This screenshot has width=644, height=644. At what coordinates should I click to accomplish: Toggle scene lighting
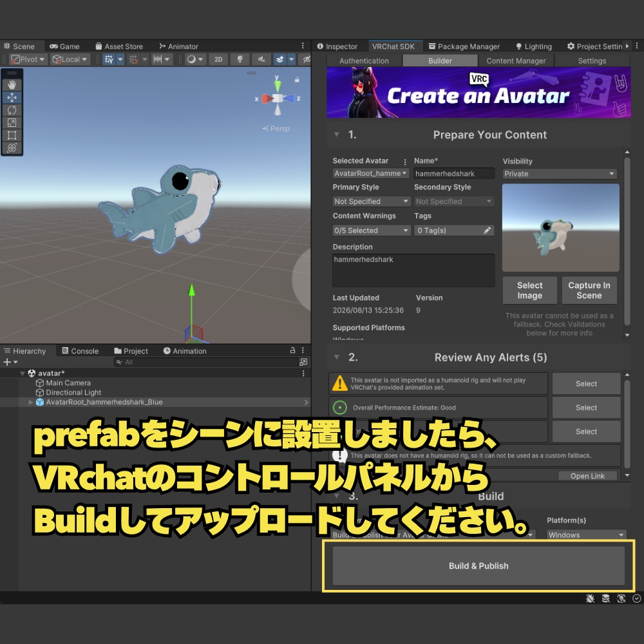pos(240,59)
